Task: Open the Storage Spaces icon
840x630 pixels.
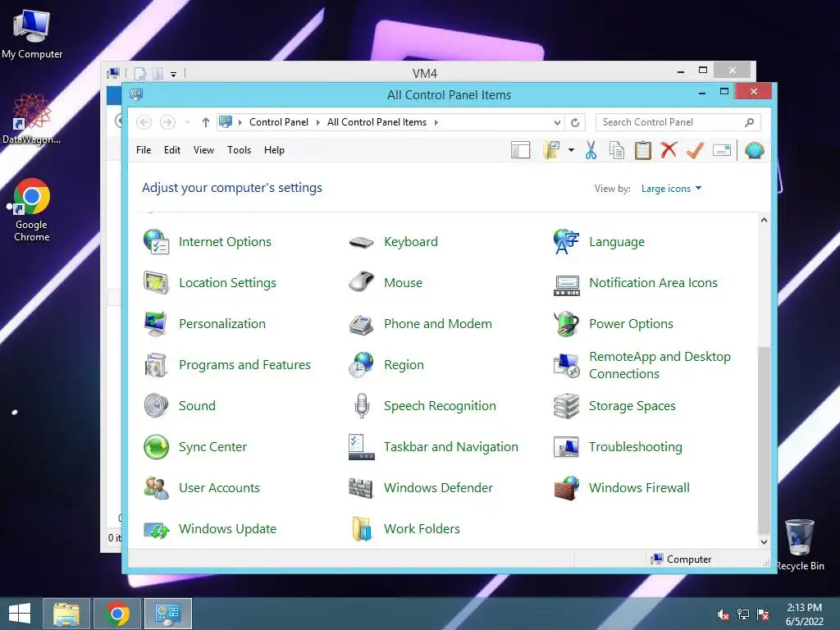Action: 566,405
